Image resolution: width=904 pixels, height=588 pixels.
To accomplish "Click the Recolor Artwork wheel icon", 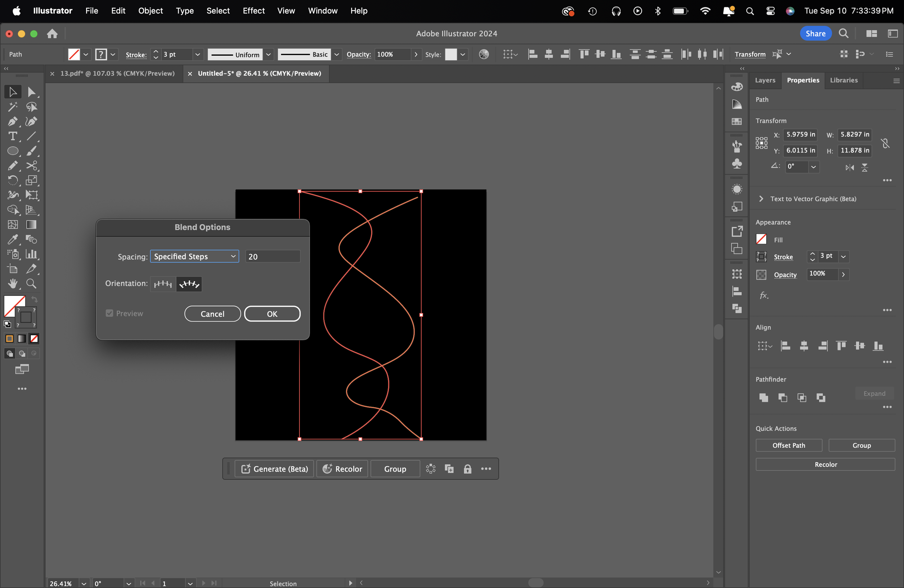I will [483, 54].
